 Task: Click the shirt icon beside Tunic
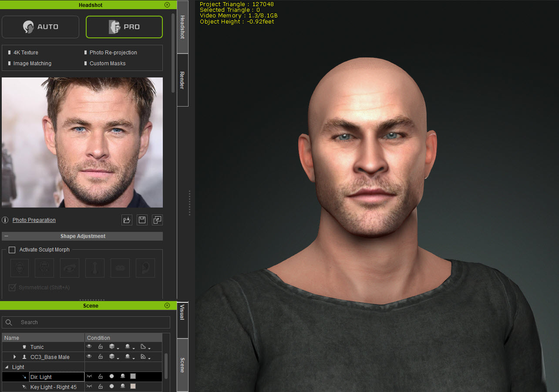pyautogui.click(x=24, y=347)
